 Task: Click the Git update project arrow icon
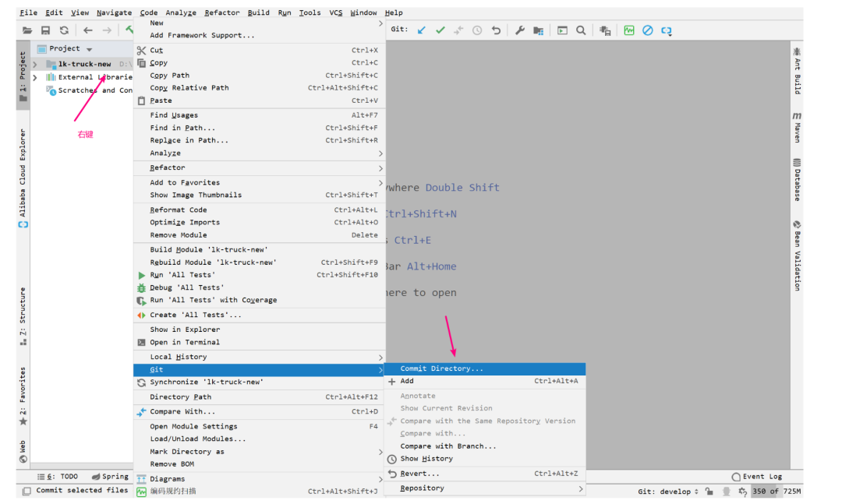pos(422,30)
